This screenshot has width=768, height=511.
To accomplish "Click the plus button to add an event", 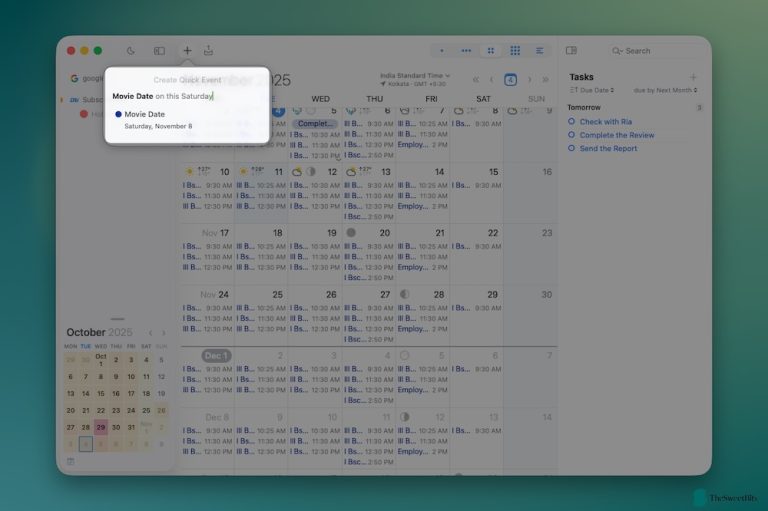I will (187, 50).
